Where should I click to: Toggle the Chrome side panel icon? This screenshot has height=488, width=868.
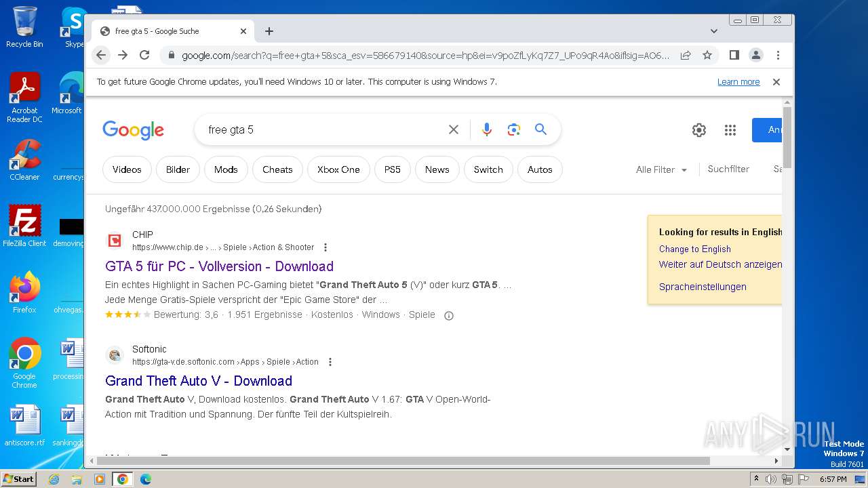pos(734,55)
